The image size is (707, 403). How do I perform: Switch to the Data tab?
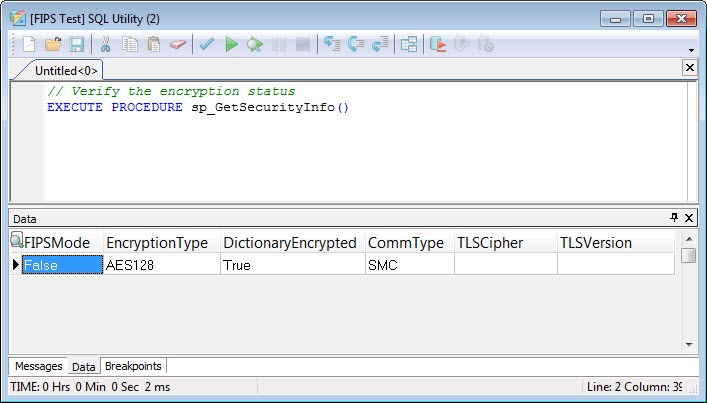pyautogui.click(x=84, y=366)
